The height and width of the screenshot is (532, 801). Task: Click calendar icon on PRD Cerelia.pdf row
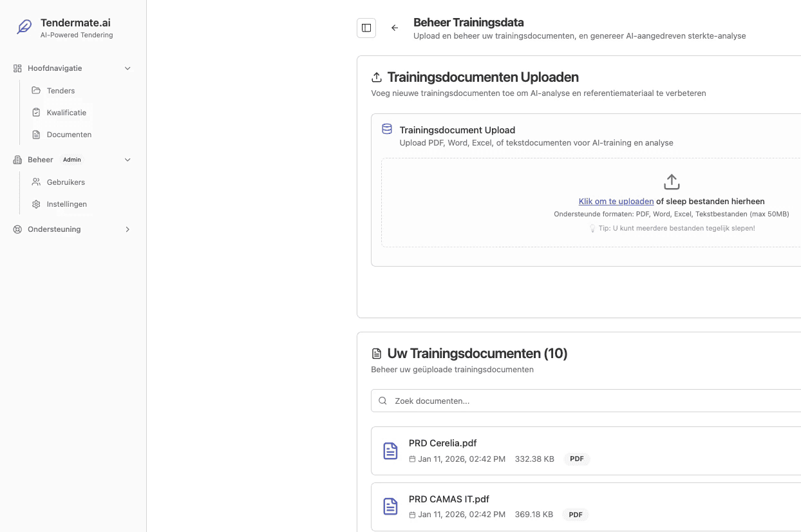412,459
